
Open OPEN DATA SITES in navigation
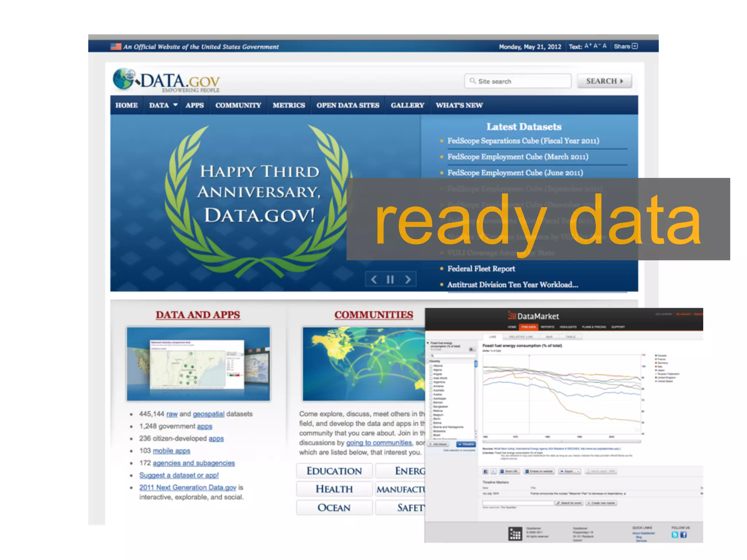point(348,105)
